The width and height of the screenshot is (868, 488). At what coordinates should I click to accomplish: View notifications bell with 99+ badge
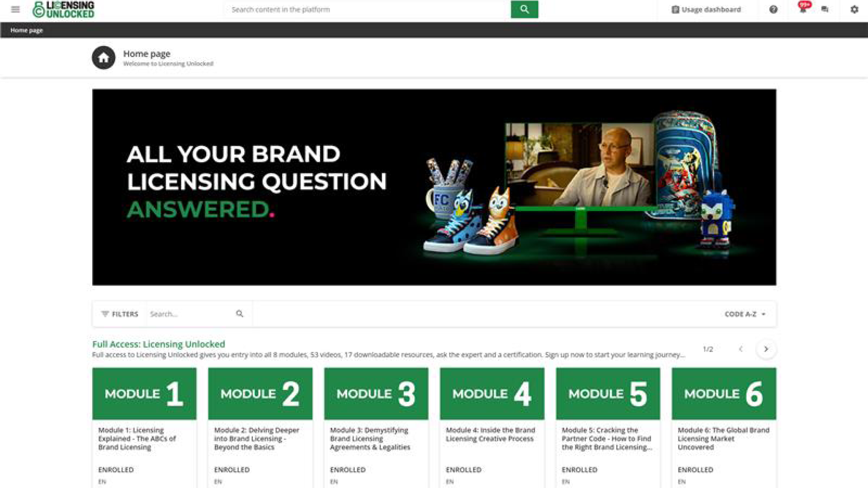[803, 8]
